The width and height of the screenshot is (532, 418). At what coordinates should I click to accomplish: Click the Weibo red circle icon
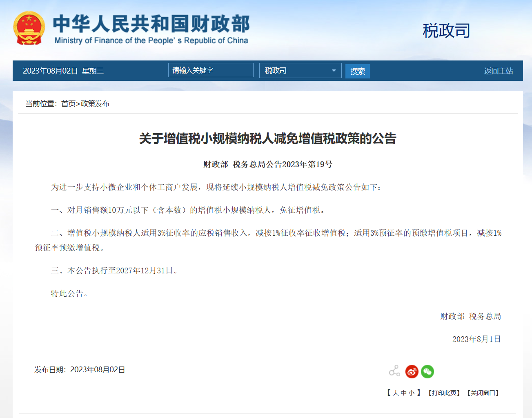coord(412,372)
